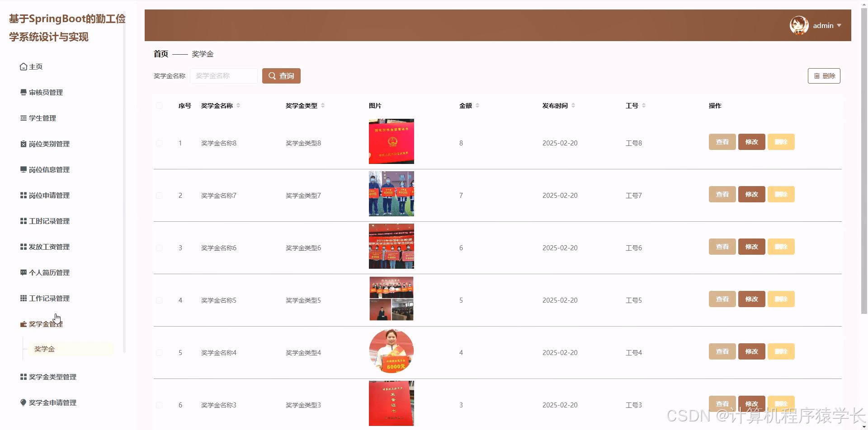Screen dimensions: 868x430
Task: Check the row for 奖学金名称4
Action: (x=159, y=353)
